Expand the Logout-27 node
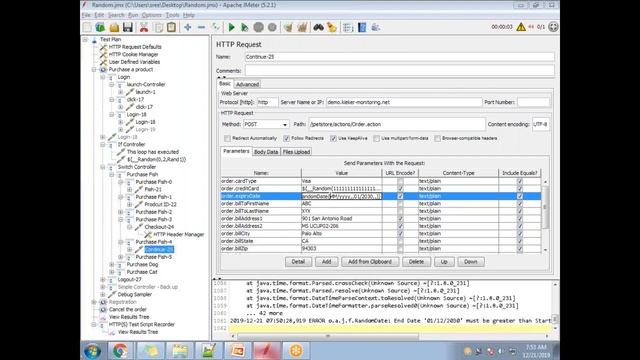 click(x=103, y=280)
